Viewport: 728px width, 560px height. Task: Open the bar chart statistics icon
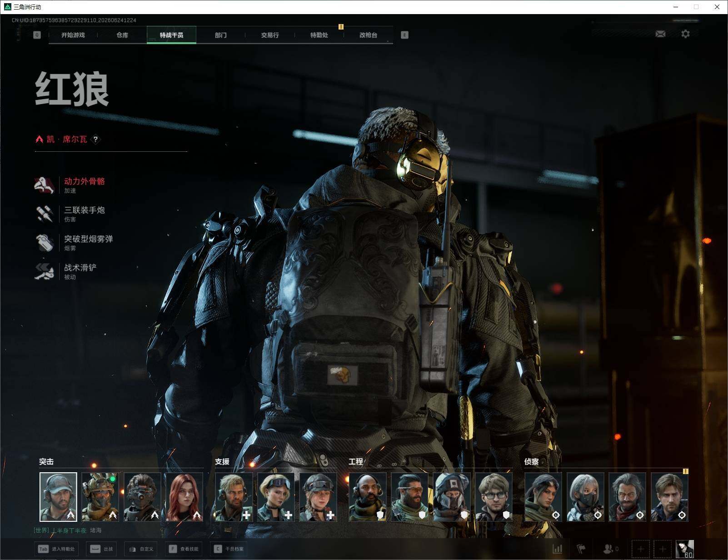tap(558, 549)
